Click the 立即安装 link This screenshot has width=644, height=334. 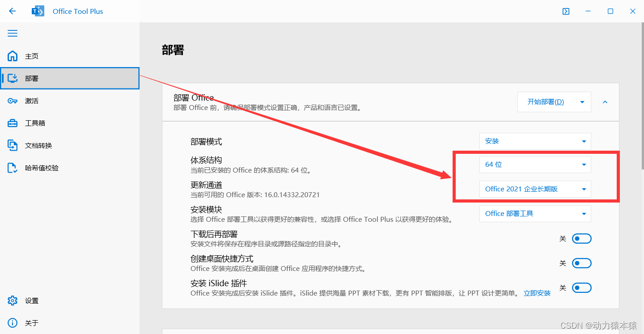537,293
